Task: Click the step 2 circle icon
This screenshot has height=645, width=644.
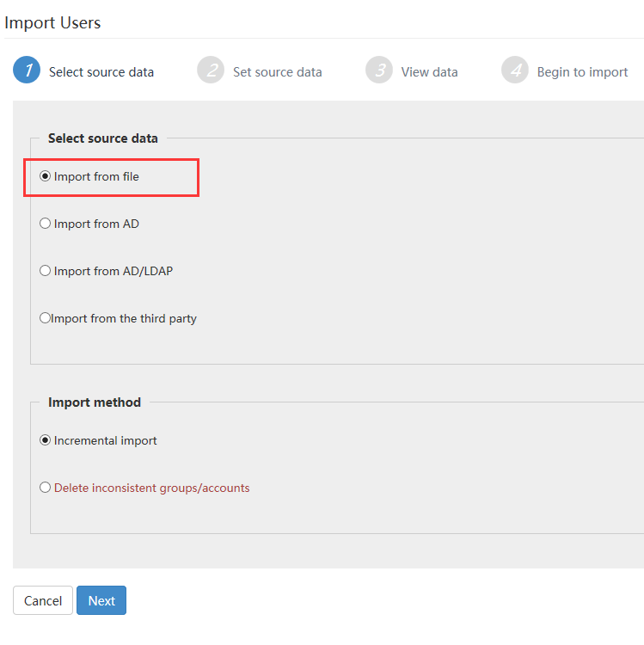Action: [211, 70]
